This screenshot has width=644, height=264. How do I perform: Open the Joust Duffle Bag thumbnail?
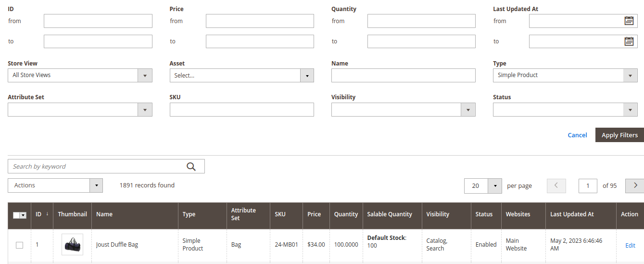[x=72, y=245]
